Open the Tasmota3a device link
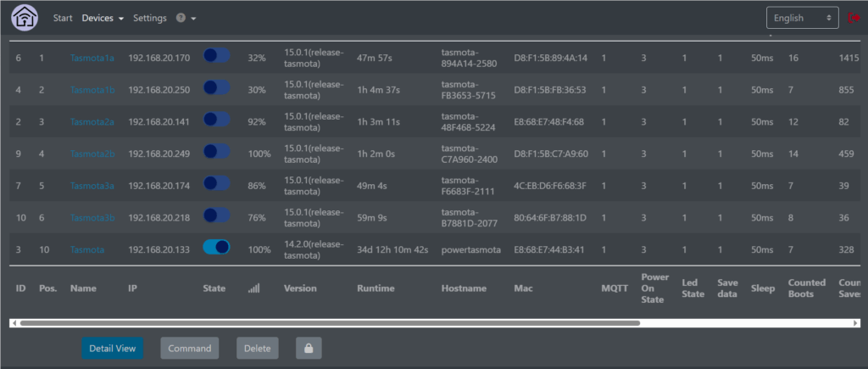 pos(92,186)
